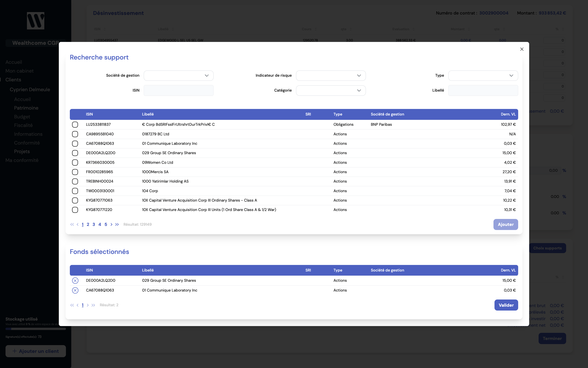The height and width of the screenshot is (368, 588).
Task: Open Clients in sidebar
Action: [x=13, y=80]
